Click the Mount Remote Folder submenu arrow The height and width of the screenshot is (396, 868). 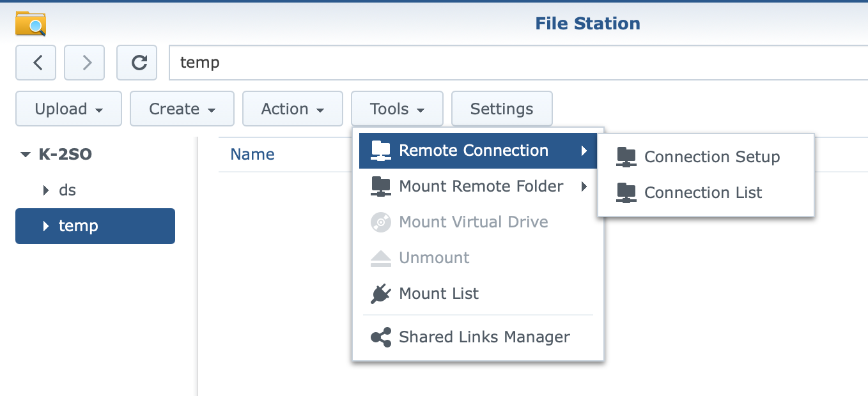584,187
